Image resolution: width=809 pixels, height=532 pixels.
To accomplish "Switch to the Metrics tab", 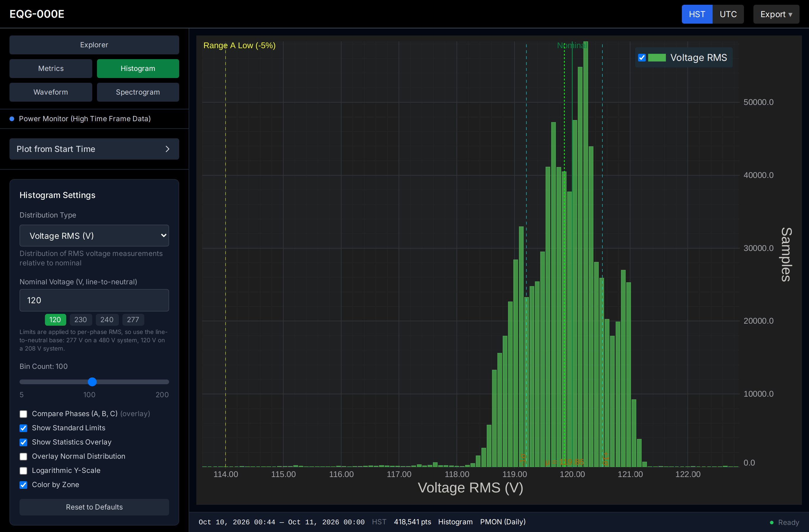I will click(51, 69).
